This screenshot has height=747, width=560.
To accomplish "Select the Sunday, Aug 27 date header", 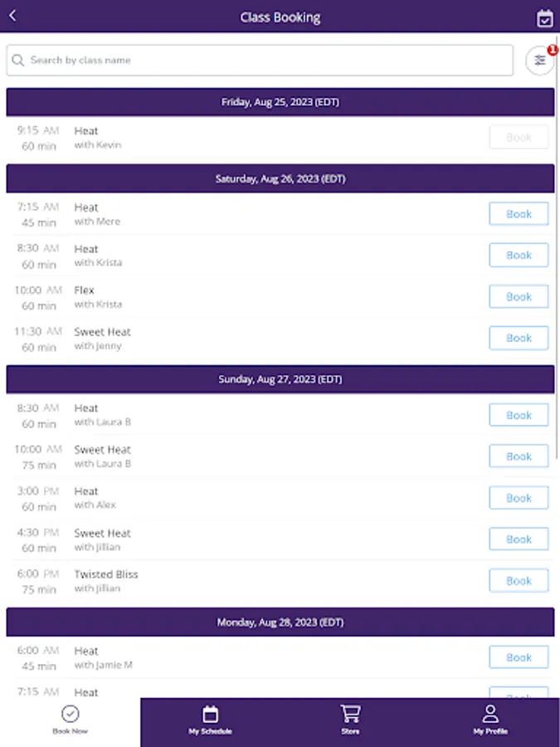I will [280, 379].
